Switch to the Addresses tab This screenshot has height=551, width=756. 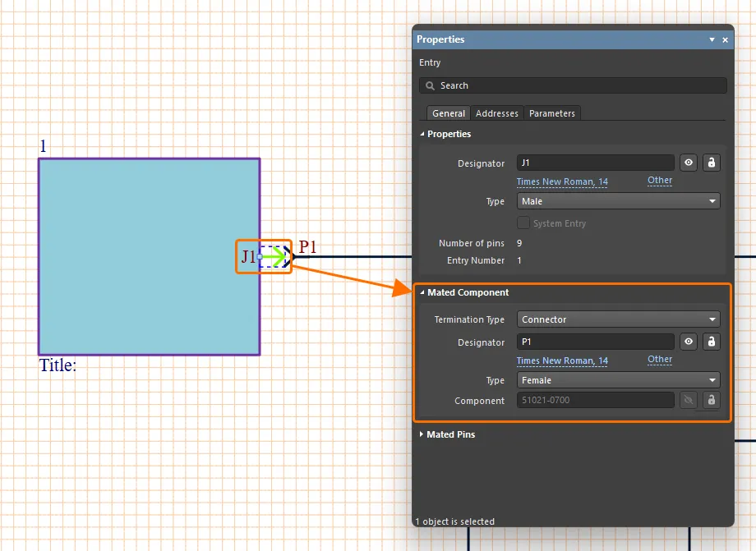coord(496,113)
